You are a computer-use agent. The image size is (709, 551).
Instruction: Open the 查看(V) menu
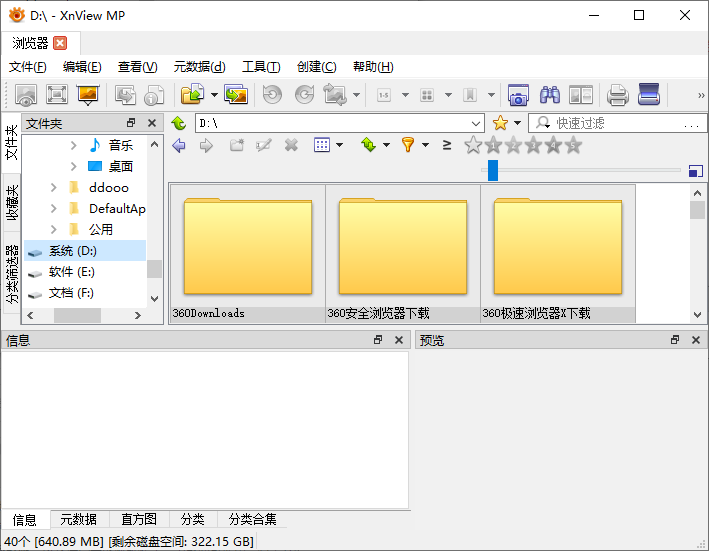137,67
